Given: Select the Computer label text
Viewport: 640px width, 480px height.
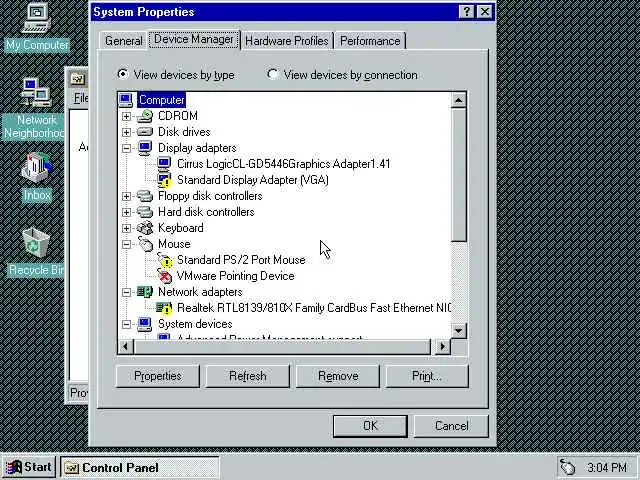Looking at the screenshot, I should pyautogui.click(x=162, y=100).
